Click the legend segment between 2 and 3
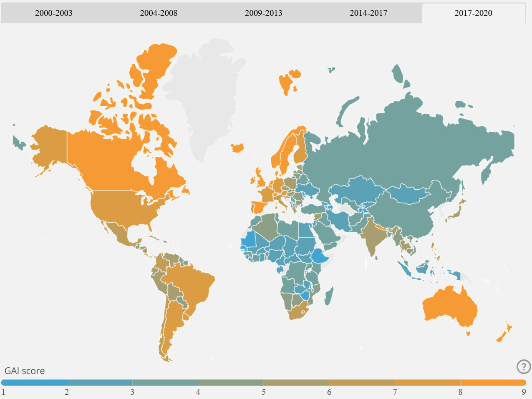Image resolution: width=532 pixels, height=399 pixels. (x=100, y=382)
